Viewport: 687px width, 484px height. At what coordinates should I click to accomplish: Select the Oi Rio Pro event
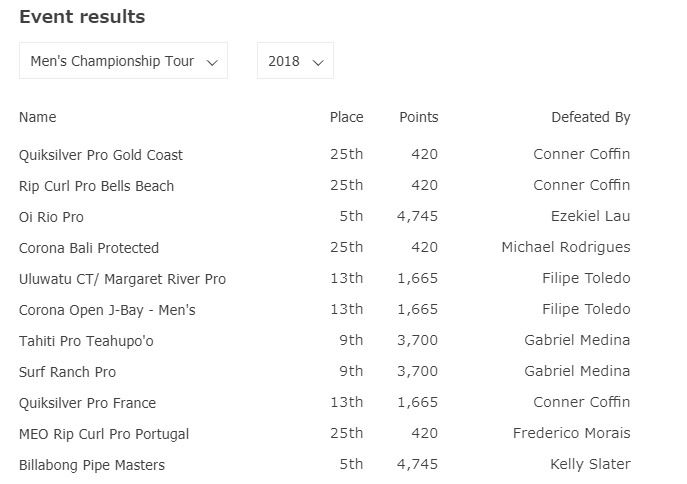51,217
